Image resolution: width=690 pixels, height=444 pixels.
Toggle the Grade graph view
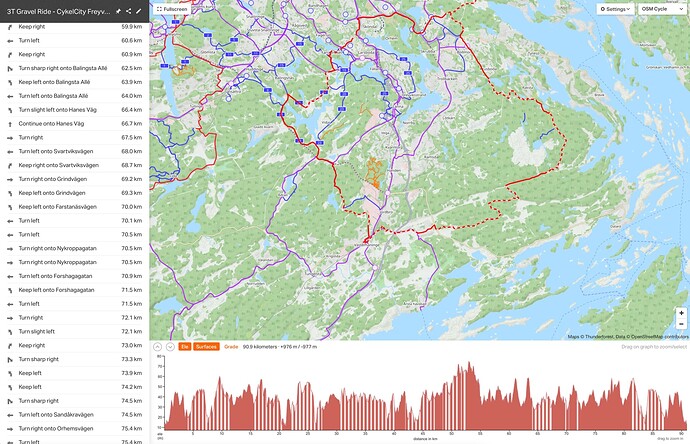click(x=231, y=347)
